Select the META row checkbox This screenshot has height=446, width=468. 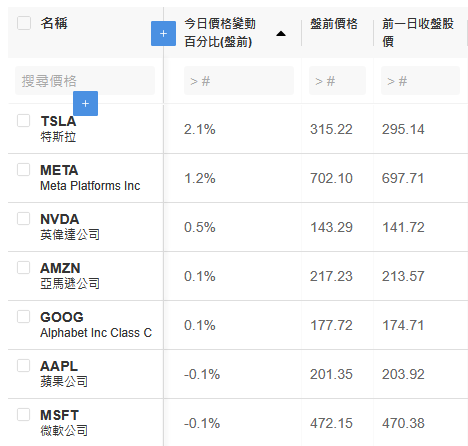tap(23, 169)
